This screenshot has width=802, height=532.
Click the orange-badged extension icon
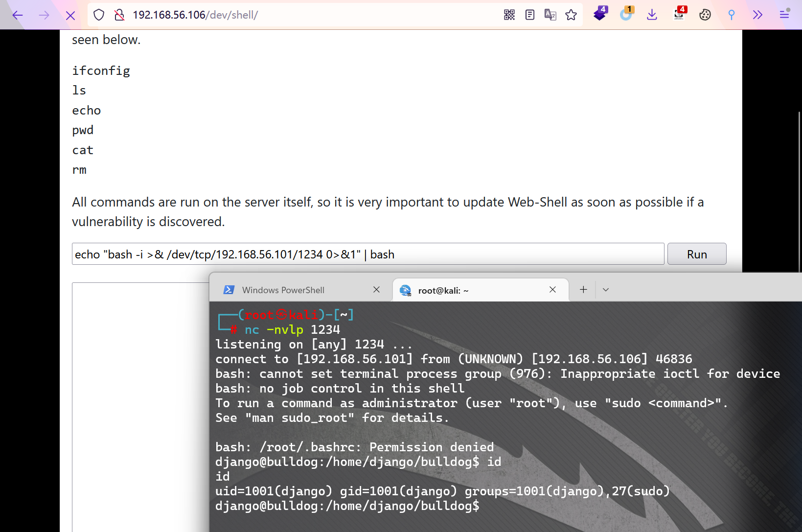click(626, 15)
